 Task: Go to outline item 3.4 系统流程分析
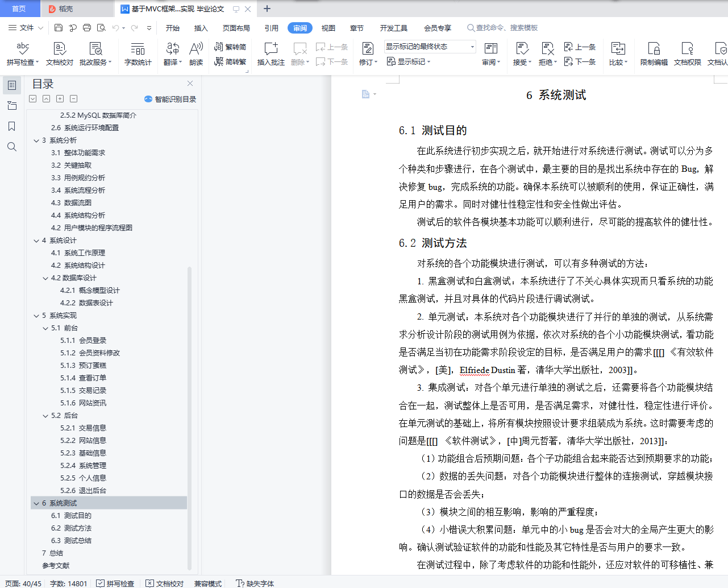pos(78,191)
